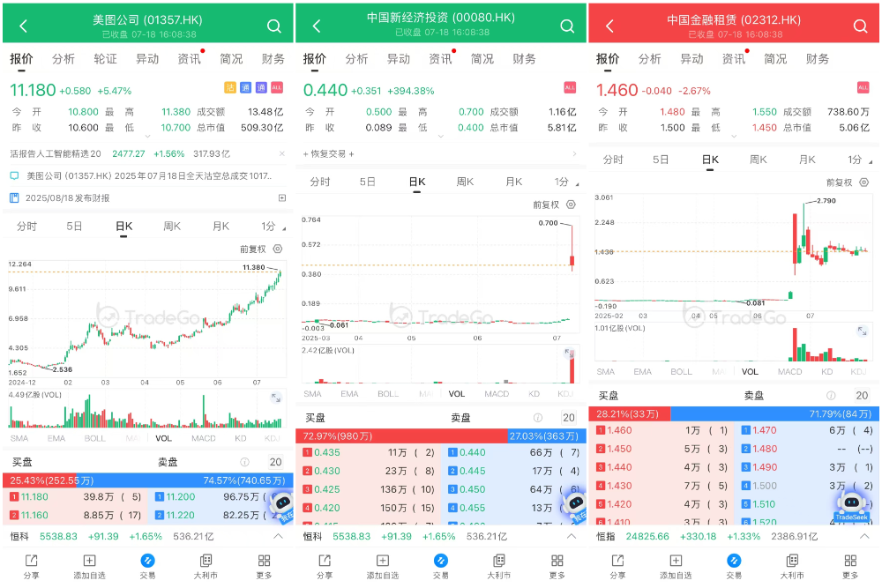Expand 恒科 5538.83 index bar under 美图公司
The image size is (882, 588).
click(x=278, y=536)
